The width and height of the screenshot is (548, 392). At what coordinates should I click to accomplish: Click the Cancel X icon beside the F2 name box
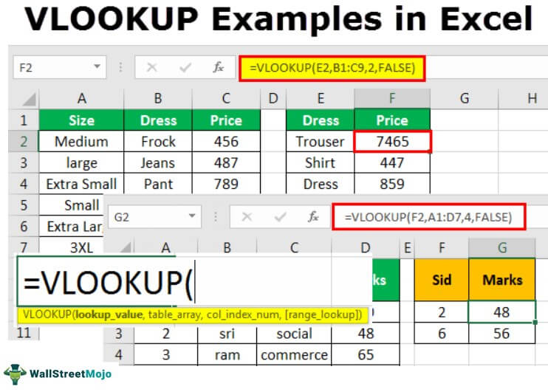(152, 67)
